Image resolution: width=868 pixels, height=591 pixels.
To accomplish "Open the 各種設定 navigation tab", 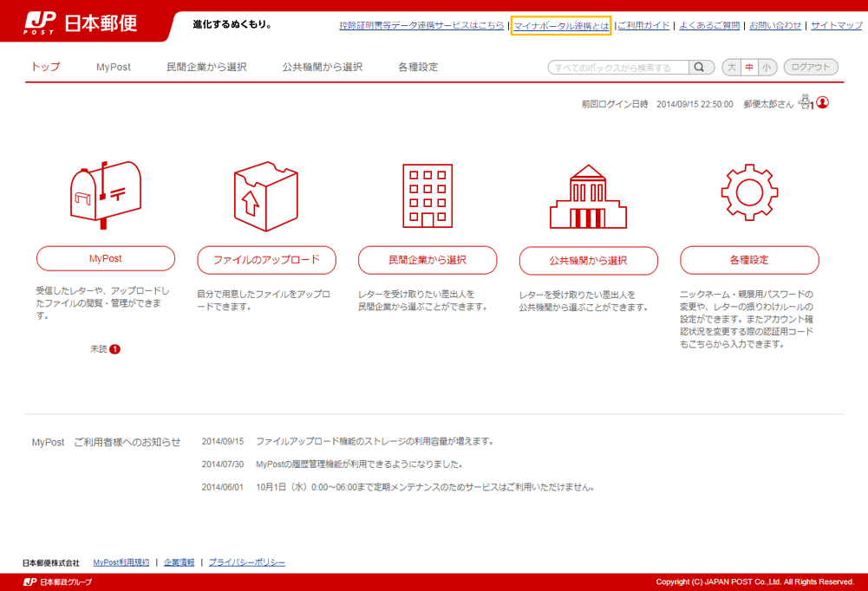I will (x=418, y=67).
